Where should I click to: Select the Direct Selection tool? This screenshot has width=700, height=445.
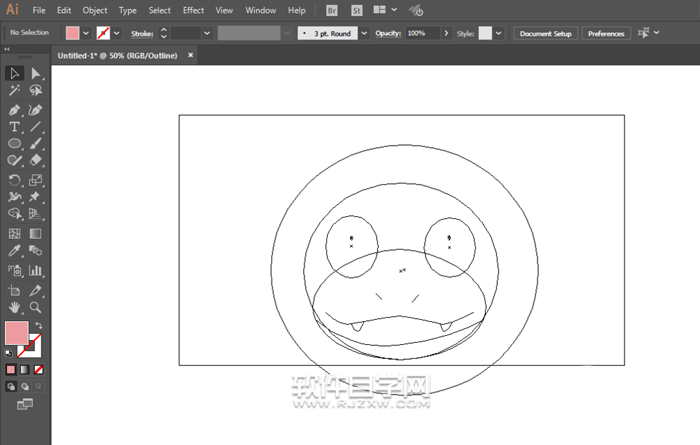point(36,73)
